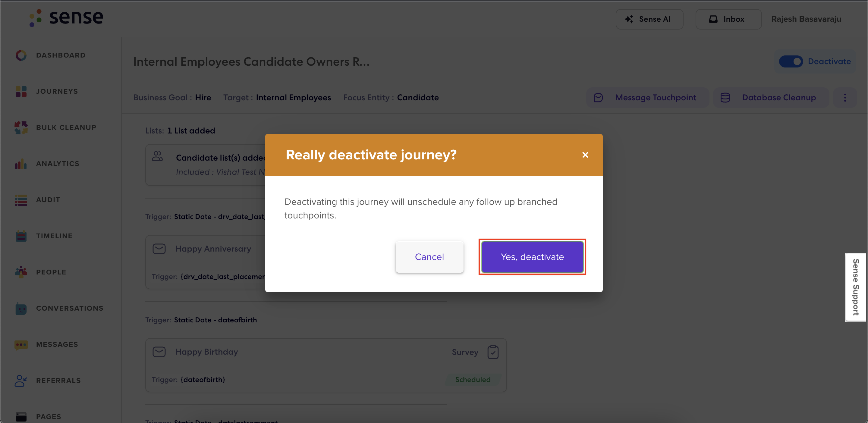The width and height of the screenshot is (868, 423).
Task: Go to CONVERSATIONS menu item
Action: click(x=70, y=308)
